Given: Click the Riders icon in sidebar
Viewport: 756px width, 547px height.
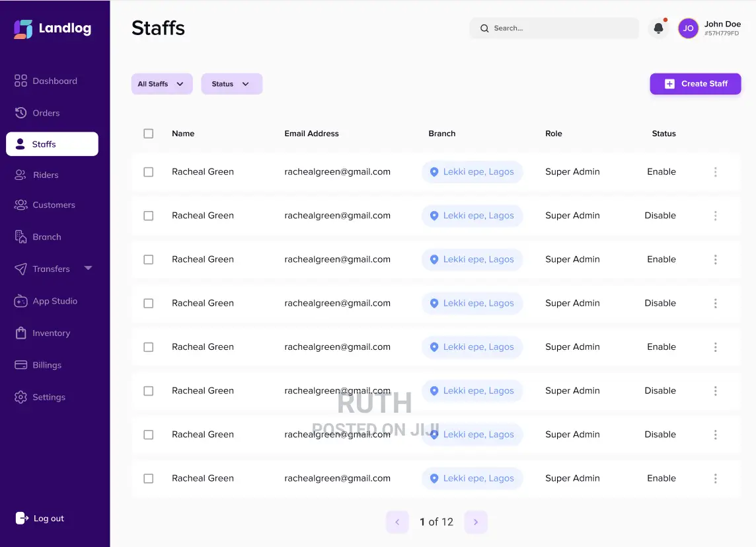Looking at the screenshot, I should pyautogui.click(x=20, y=175).
